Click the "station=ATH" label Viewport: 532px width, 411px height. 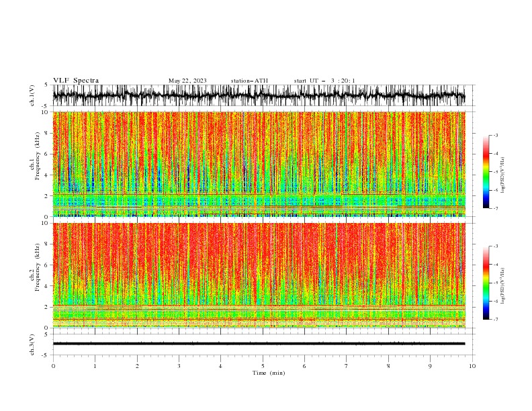point(249,81)
